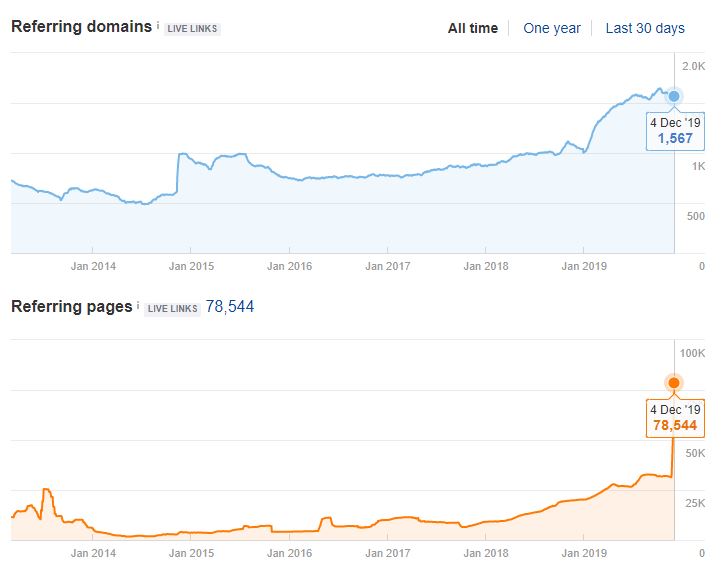Image resolution: width=722 pixels, height=569 pixels.
Task: Click Jan 2018 label on domains chart
Action: pyautogui.click(x=486, y=266)
